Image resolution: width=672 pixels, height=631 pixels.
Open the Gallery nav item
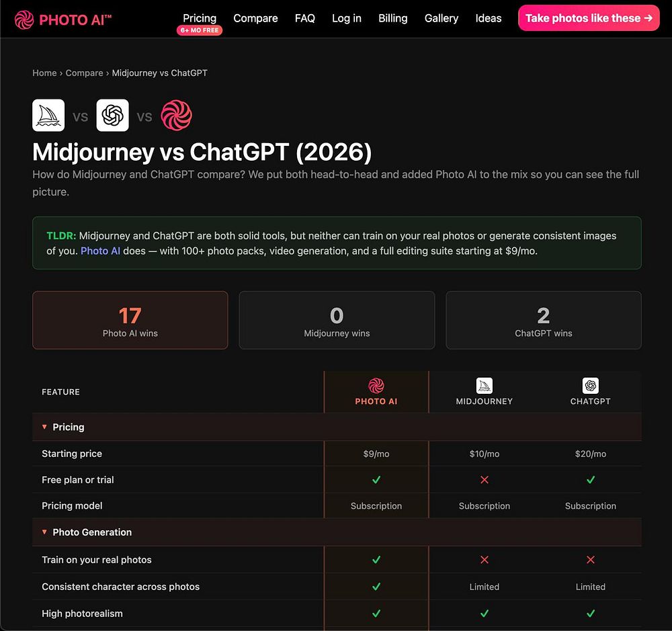442,18
